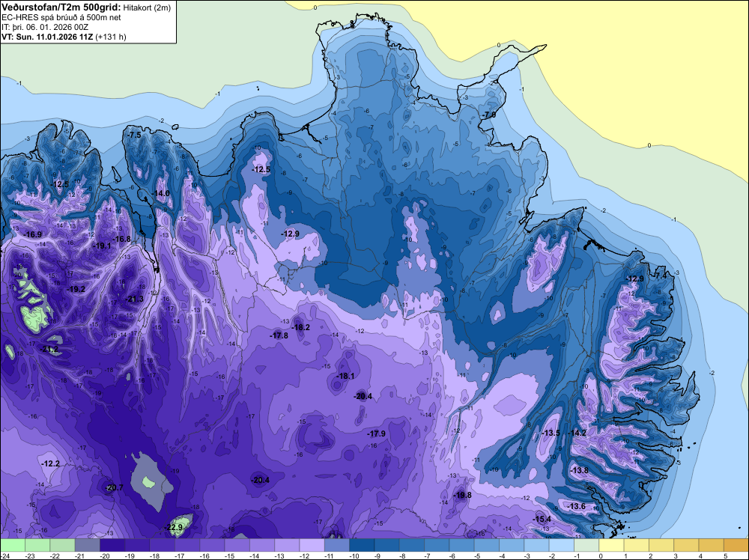This screenshot has height=560, width=749.
Task: Click the line "EC-HRES spá brúuð á 500m net"
Action: 61,17
